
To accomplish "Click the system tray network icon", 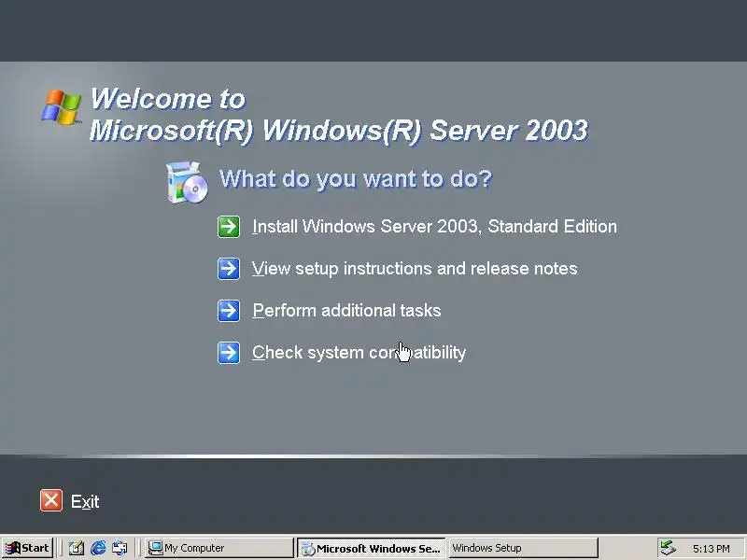I will click(x=668, y=548).
